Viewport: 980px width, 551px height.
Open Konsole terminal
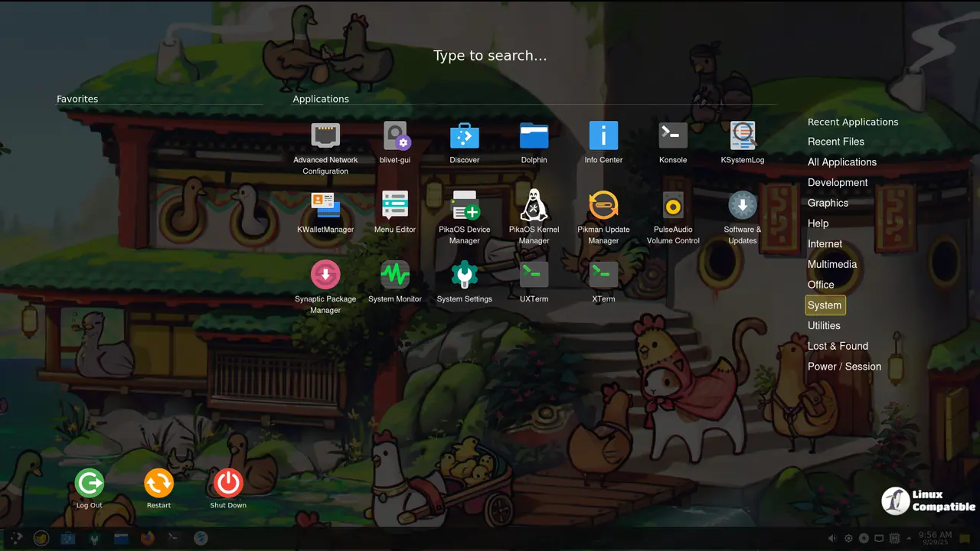[673, 136]
